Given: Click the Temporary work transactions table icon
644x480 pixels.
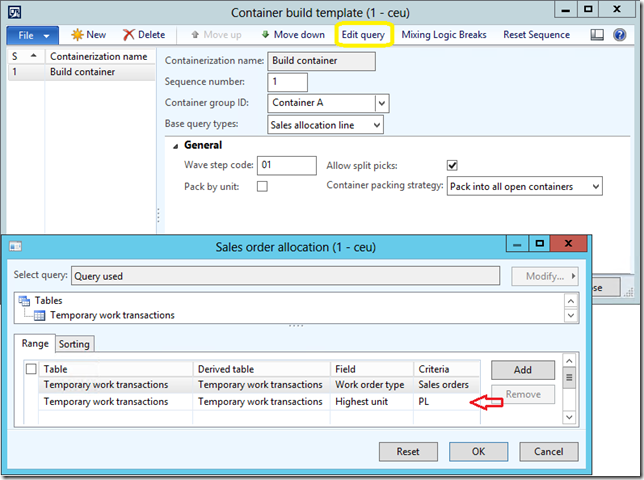Looking at the screenshot, I should tap(40, 315).
